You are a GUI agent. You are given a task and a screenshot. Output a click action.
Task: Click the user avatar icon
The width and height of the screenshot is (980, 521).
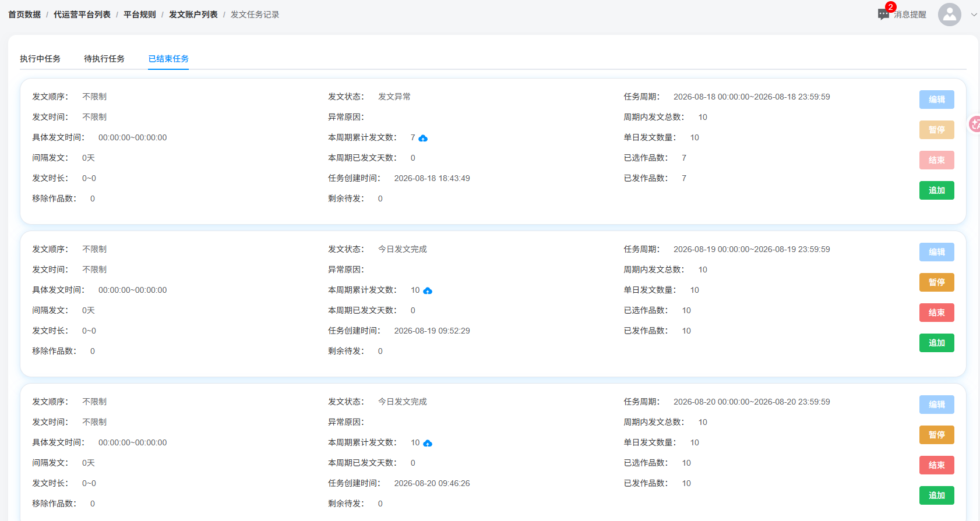949,15
